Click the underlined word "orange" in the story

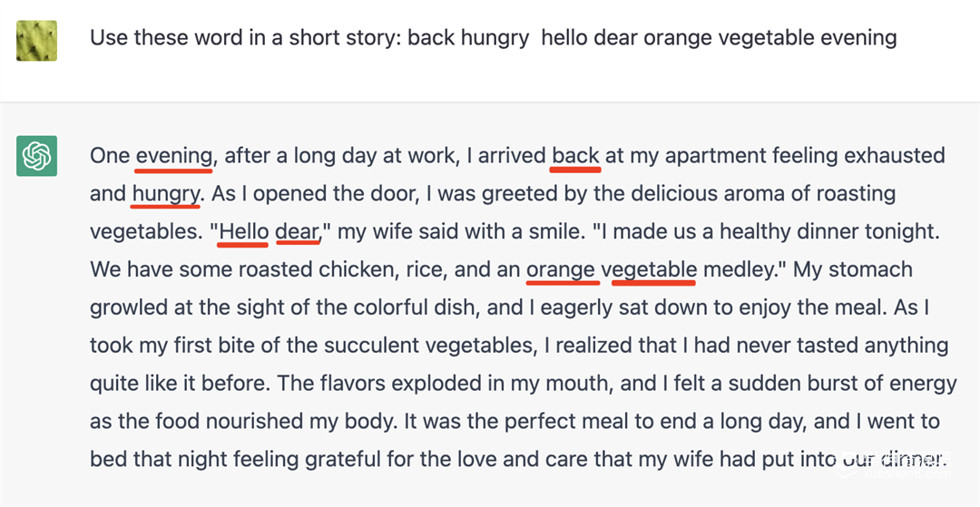(x=559, y=269)
